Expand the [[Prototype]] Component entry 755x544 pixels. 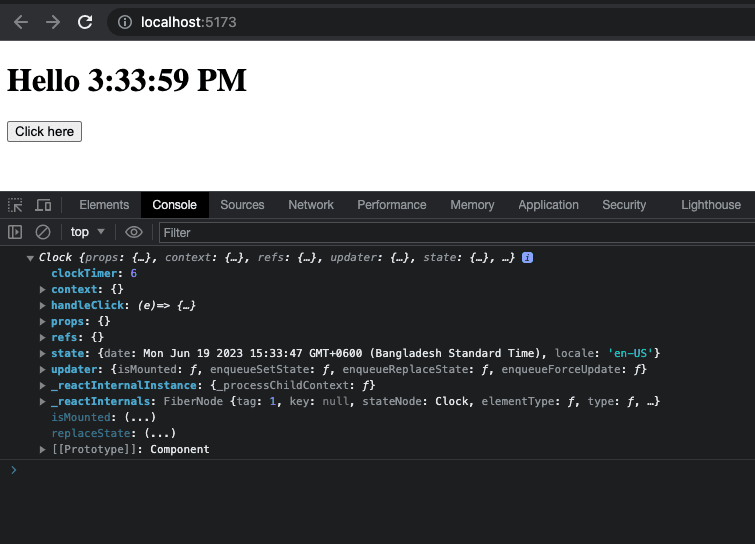(x=42, y=449)
